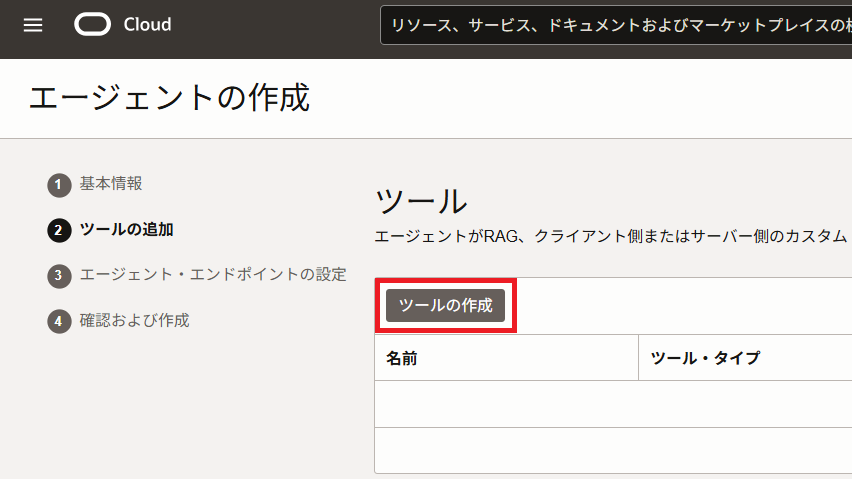
Task: Select step 2 ツールの追加
Action: tap(110, 230)
